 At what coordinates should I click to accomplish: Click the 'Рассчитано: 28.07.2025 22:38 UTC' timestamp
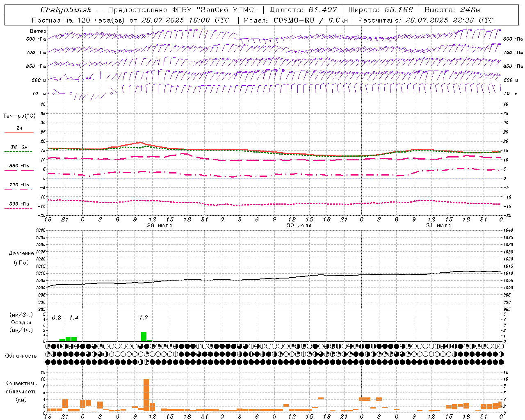coord(426,20)
